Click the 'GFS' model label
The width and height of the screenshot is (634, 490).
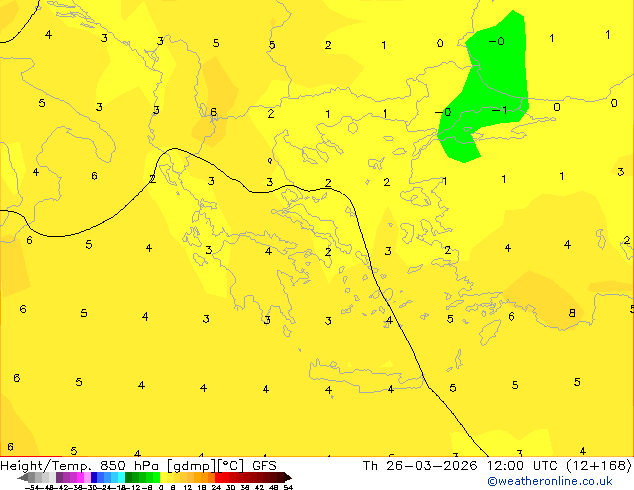click(264, 466)
